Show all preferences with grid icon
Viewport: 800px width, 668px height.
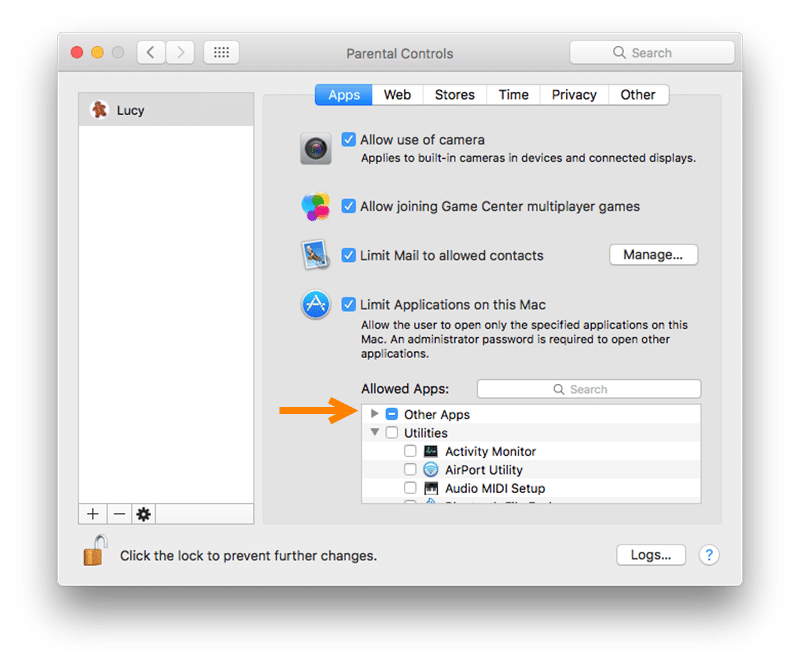(x=220, y=53)
